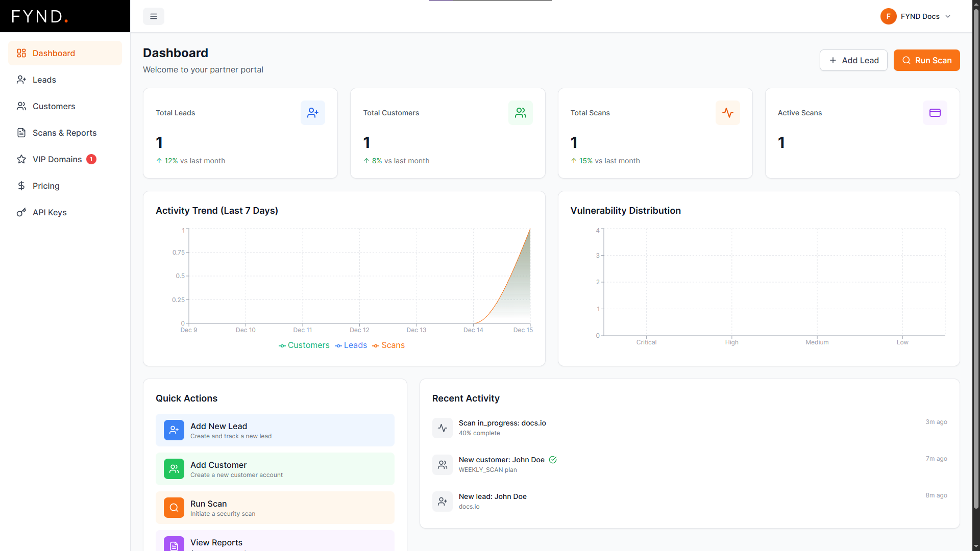
Task: Click the 40% complete scan progress entry
Action: (502, 428)
